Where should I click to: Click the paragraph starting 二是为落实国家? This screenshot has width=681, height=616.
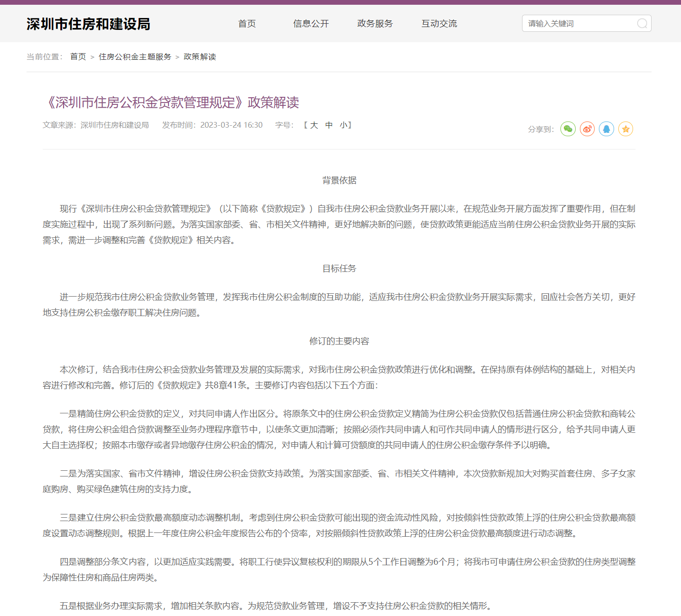(x=339, y=481)
